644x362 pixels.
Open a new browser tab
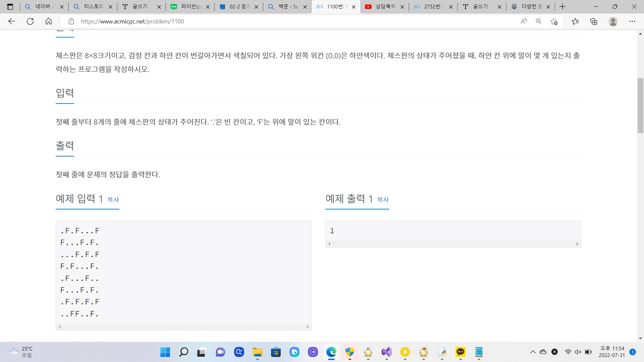click(562, 7)
